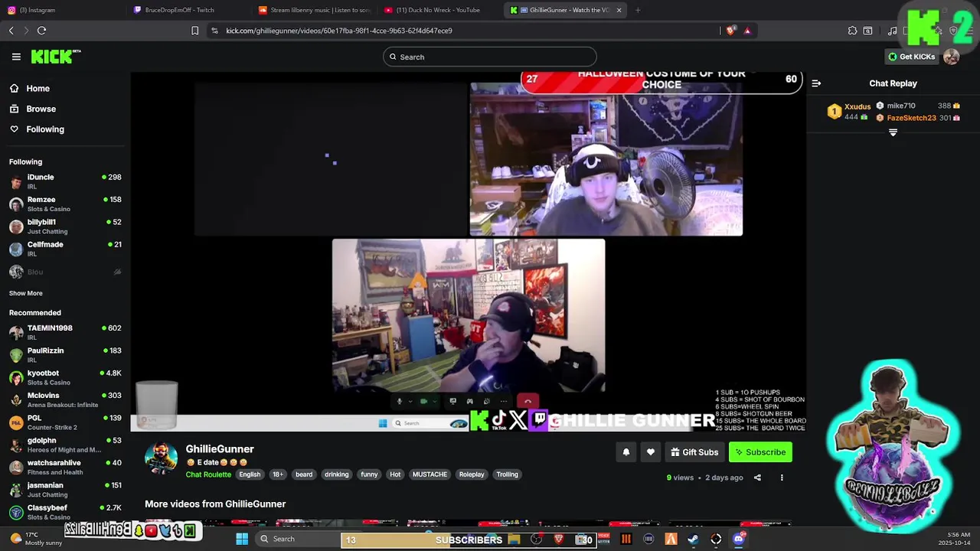Click the Kick logo
The width and height of the screenshot is (980, 551).
tap(55, 57)
